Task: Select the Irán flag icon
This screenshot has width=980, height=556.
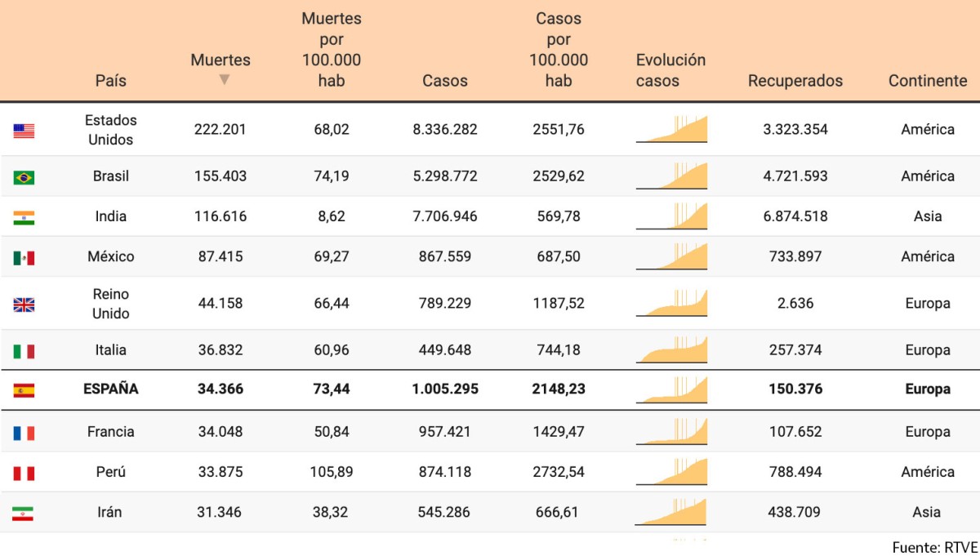Action: click(x=24, y=512)
